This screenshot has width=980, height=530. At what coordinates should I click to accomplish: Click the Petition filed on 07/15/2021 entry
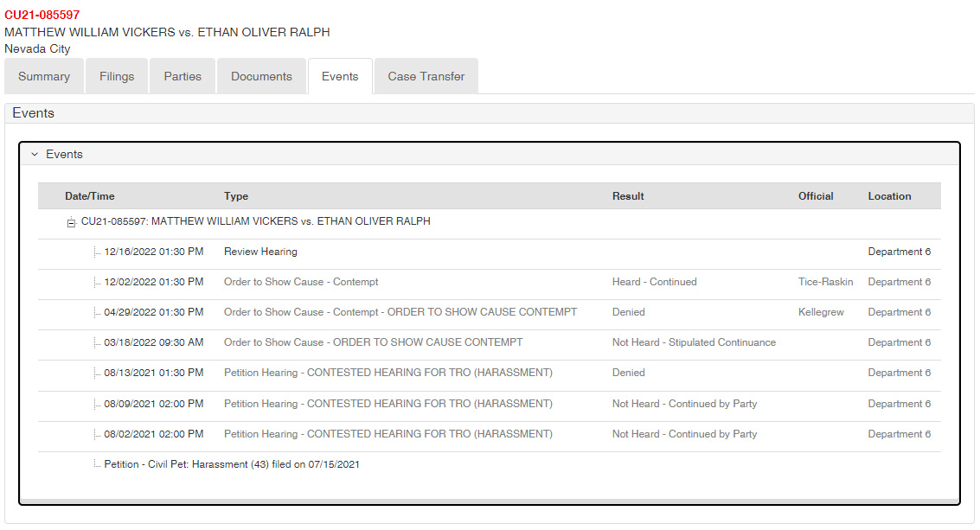232,464
